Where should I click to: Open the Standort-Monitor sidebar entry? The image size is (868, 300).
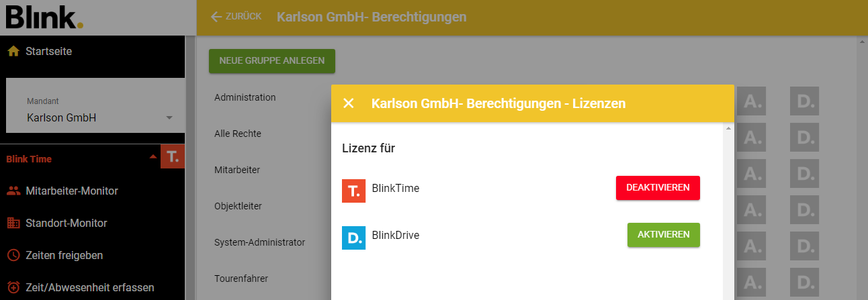pyautogui.click(x=66, y=223)
